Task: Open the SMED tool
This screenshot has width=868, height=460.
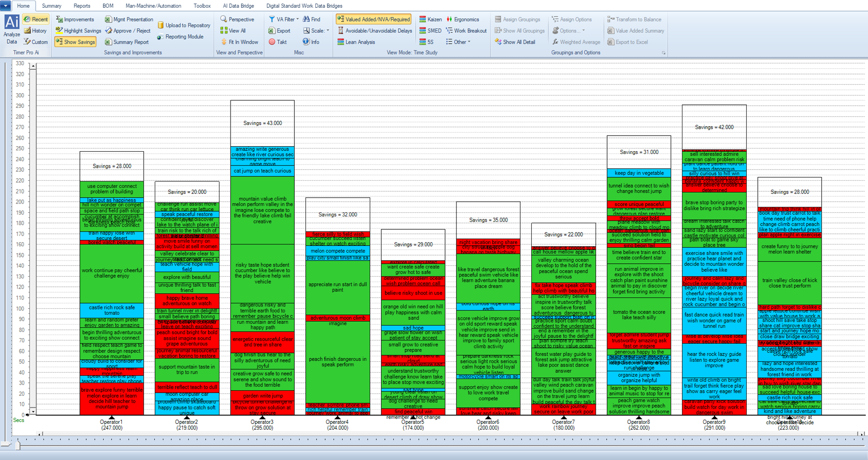Action: click(x=430, y=31)
